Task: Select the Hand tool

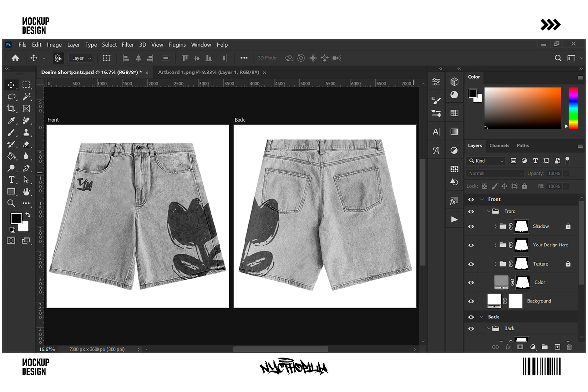Action: click(x=26, y=191)
